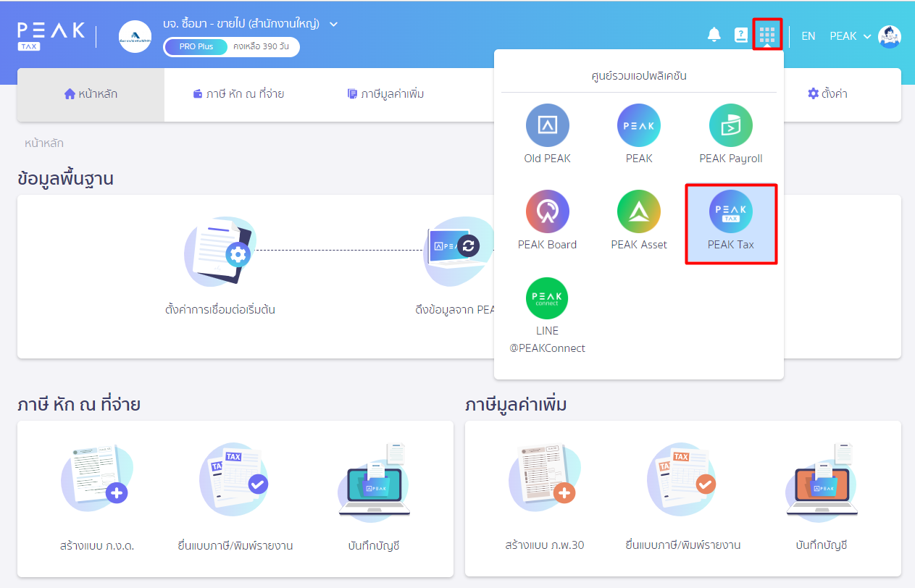Click the PRO Plus package badge
This screenshot has width=915, height=588.
196,47
